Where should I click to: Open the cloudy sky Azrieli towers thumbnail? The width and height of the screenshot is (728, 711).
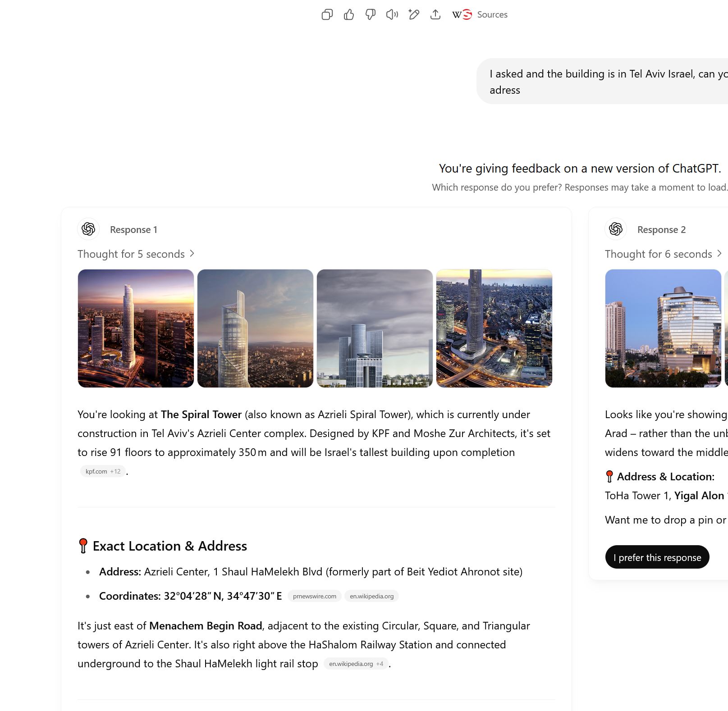pos(375,328)
